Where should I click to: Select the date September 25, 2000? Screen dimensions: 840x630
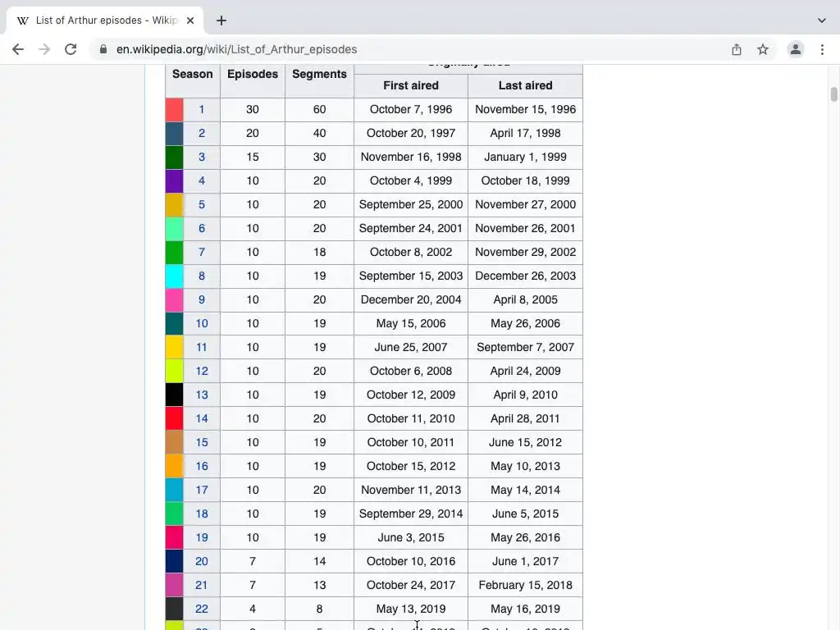(411, 204)
